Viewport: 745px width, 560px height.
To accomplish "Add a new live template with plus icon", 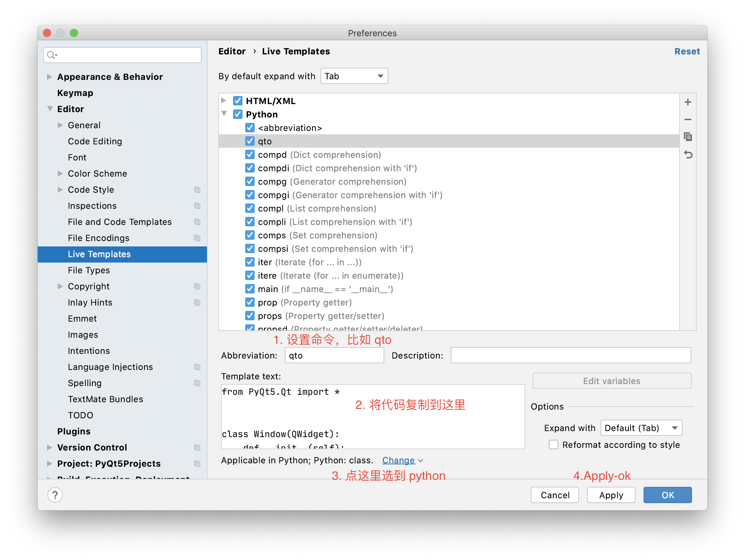I will [688, 102].
